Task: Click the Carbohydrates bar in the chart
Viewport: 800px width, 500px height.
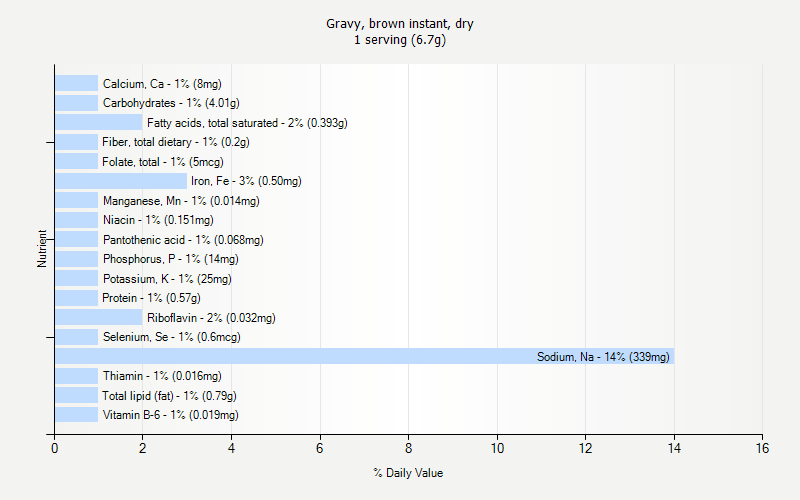Action: [x=77, y=103]
